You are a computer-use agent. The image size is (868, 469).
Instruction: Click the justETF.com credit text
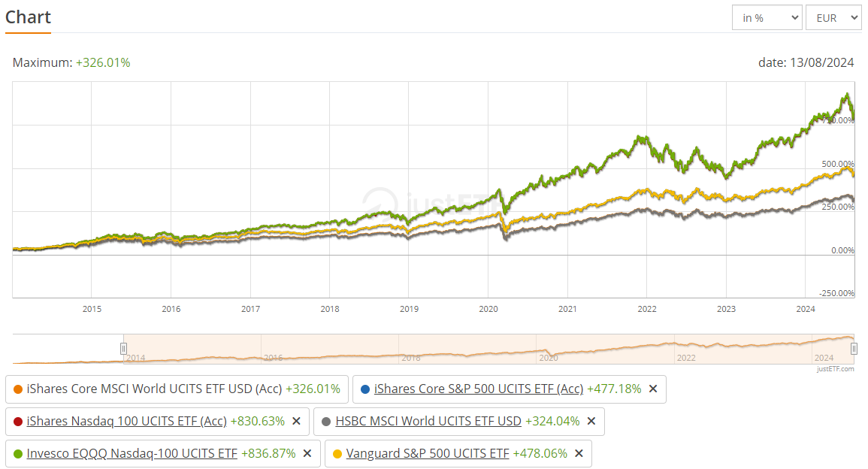pos(836,369)
